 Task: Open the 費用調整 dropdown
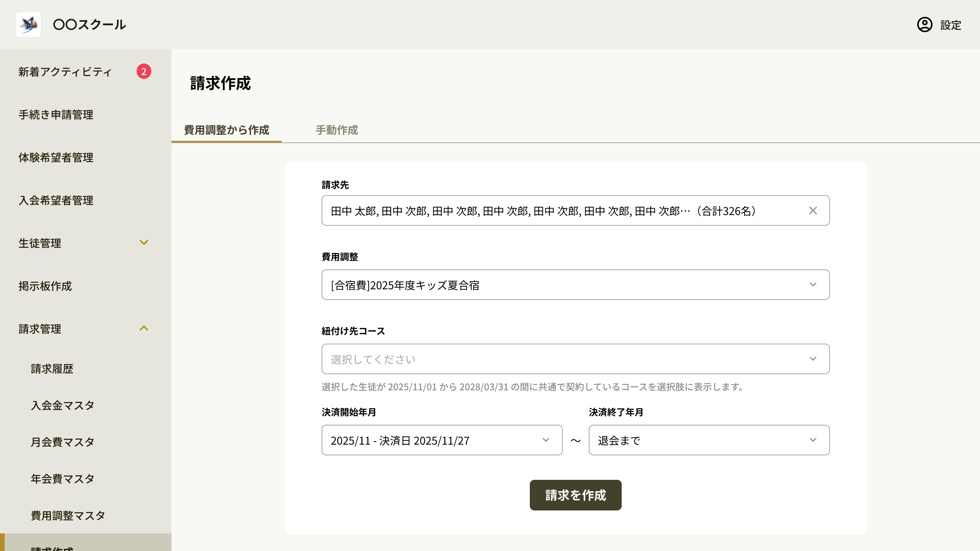[x=575, y=285]
